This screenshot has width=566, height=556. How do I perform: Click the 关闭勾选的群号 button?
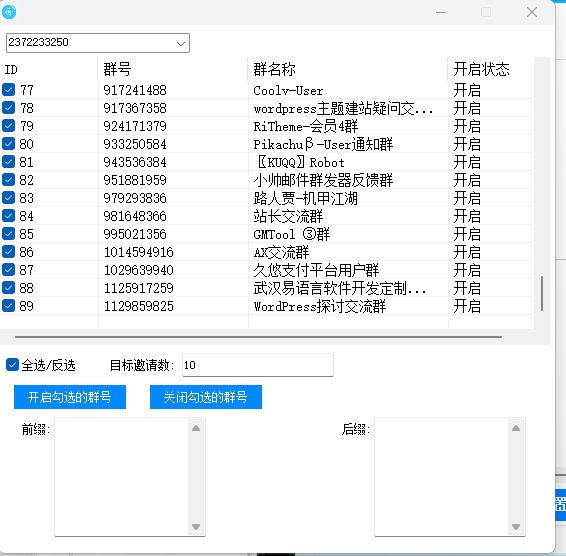coord(206,397)
